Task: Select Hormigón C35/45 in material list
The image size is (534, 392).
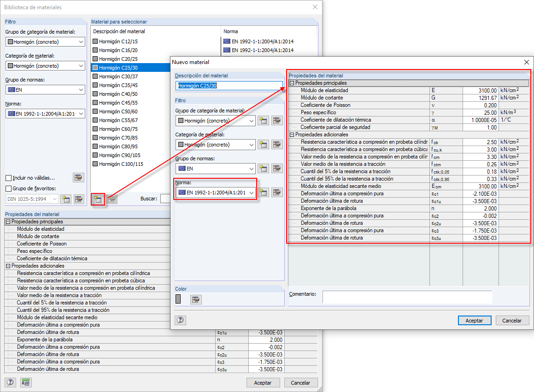Action: [x=118, y=85]
